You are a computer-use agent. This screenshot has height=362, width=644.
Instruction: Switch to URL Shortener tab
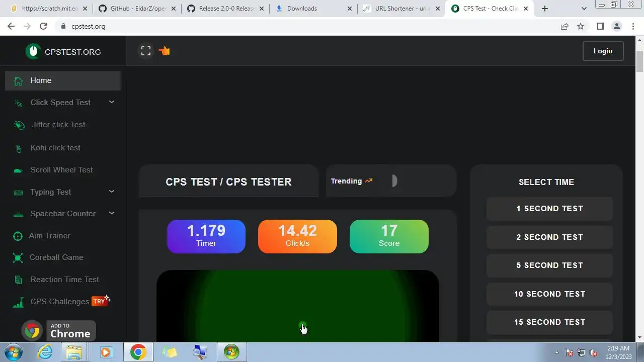pyautogui.click(x=402, y=9)
